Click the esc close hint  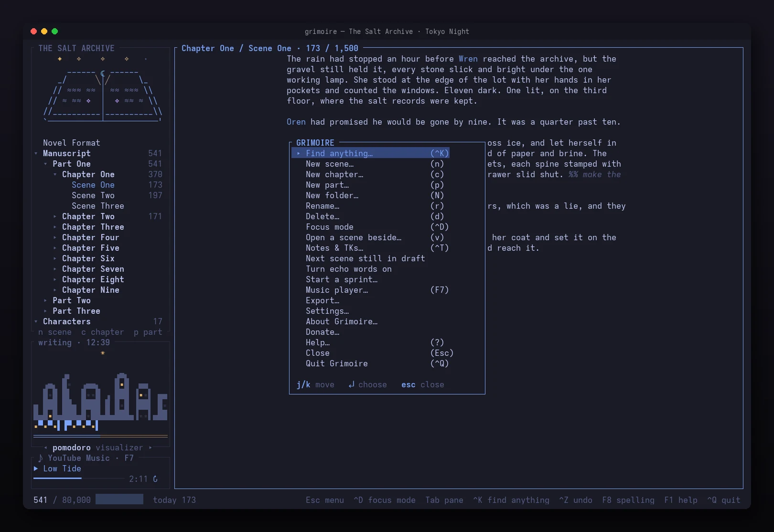423,384
